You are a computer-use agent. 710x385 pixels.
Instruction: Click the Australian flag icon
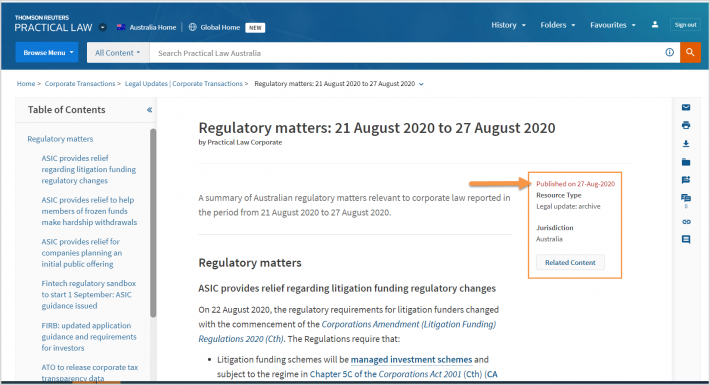tap(121, 27)
